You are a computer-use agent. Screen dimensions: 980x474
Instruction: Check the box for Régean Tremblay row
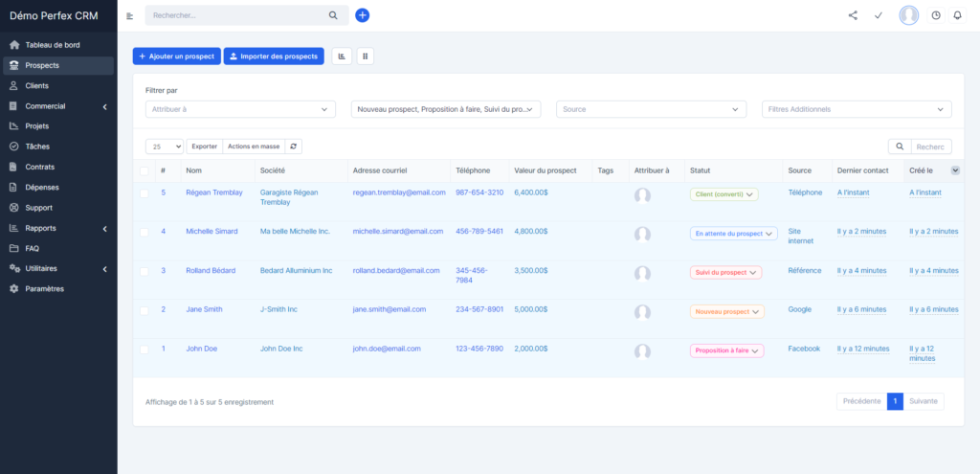[145, 193]
